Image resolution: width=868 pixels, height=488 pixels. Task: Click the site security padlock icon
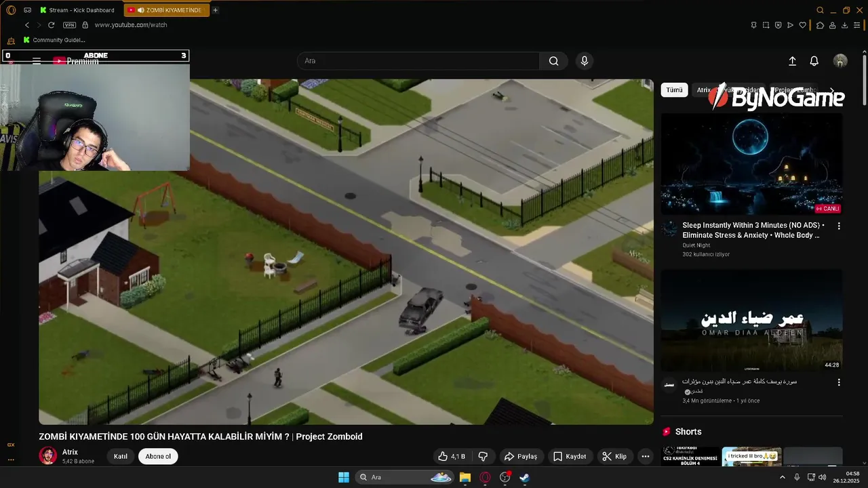(85, 25)
